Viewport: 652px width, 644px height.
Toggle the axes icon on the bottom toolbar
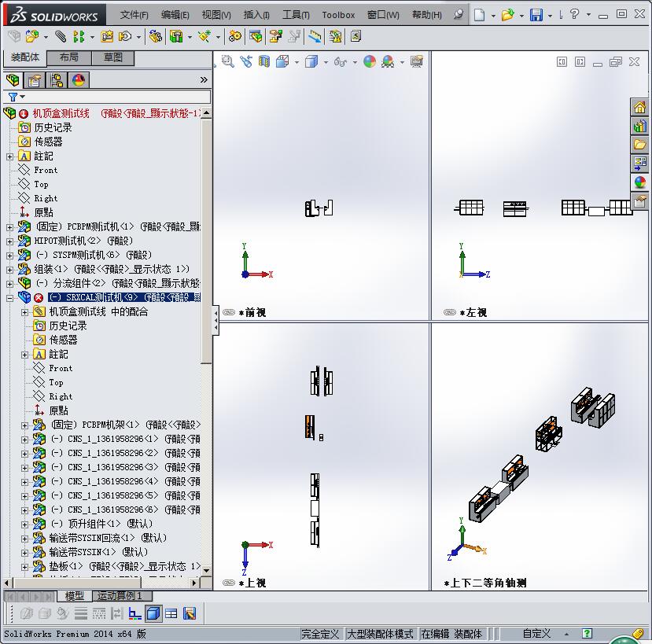point(134,613)
